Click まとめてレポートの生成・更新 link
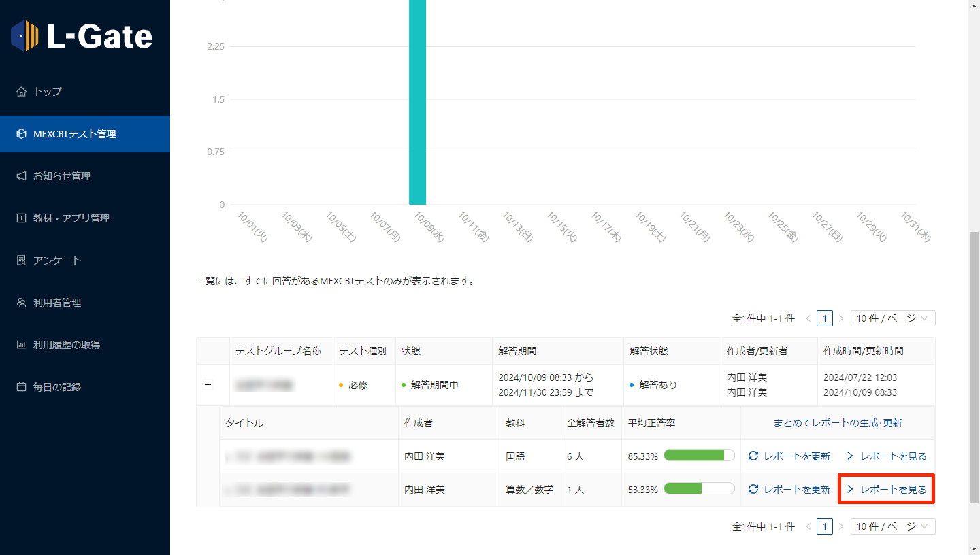Viewport: 980px width, 555px height. (x=837, y=423)
